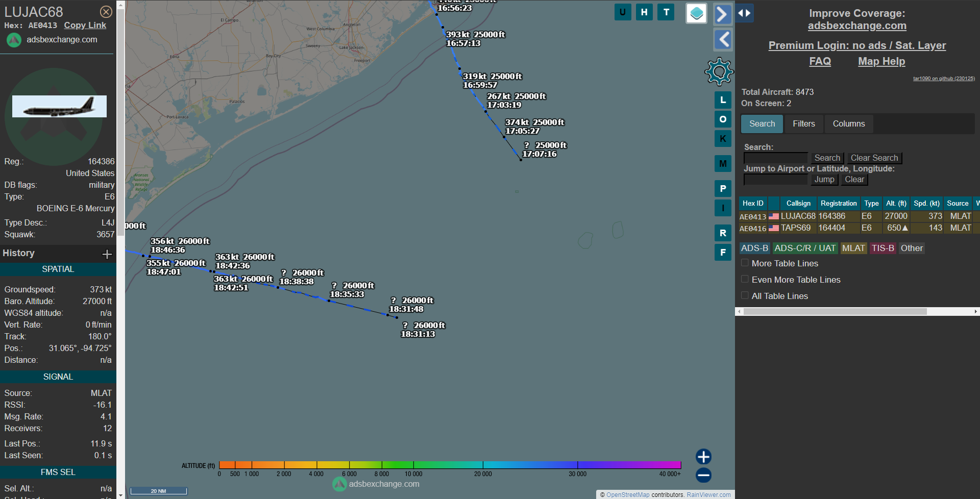Toggle sidebar width double-arrow icon

tap(745, 13)
